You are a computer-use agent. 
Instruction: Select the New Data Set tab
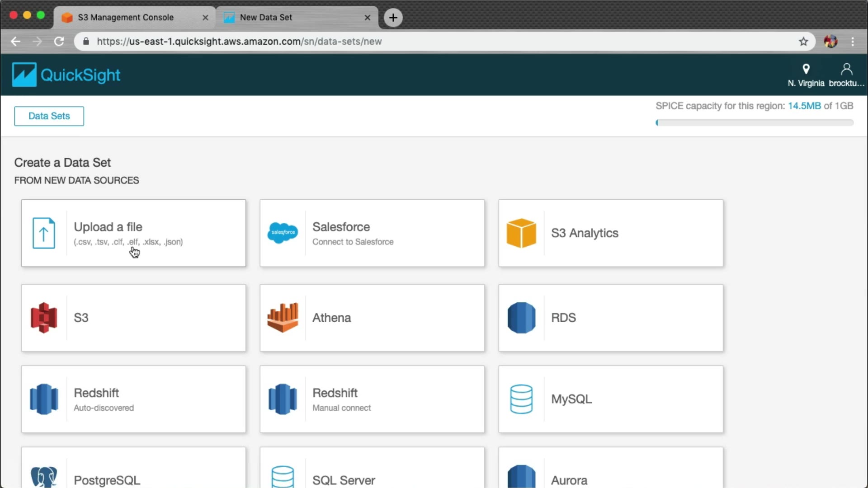tap(266, 17)
